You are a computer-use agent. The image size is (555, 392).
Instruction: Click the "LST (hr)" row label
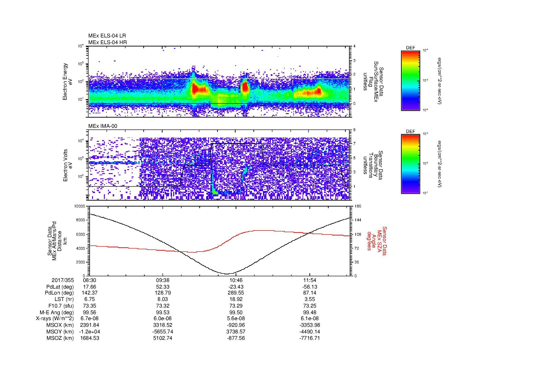pos(64,300)
